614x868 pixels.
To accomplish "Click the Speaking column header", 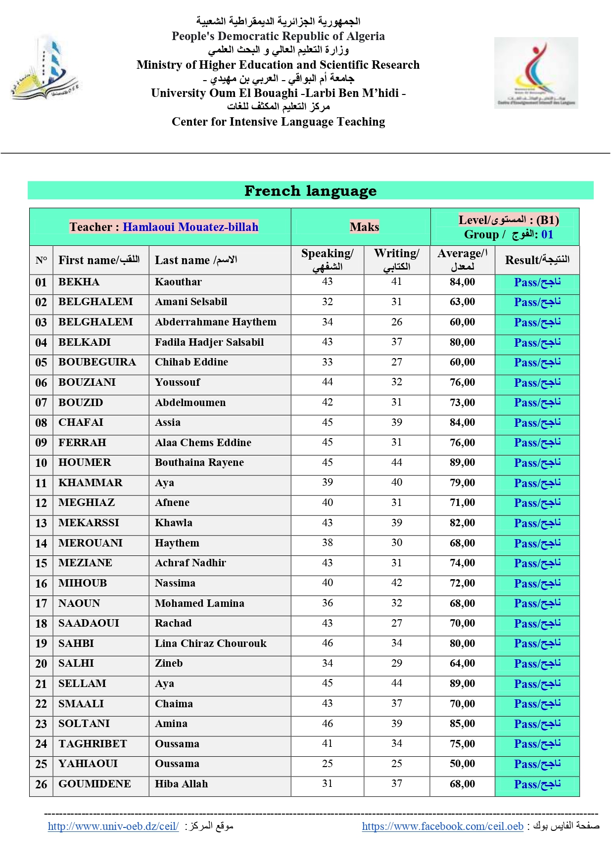I will pyautogui.click(x=328, y=260).
